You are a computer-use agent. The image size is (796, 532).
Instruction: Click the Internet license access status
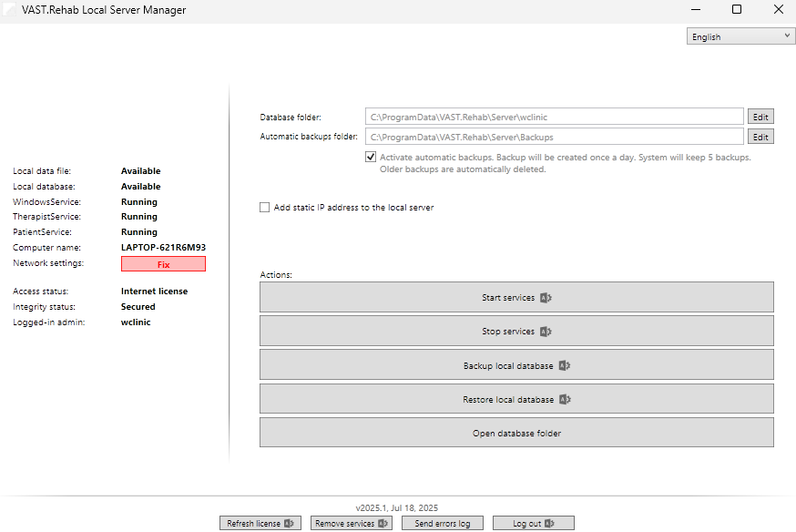click(x=154, y=291)
